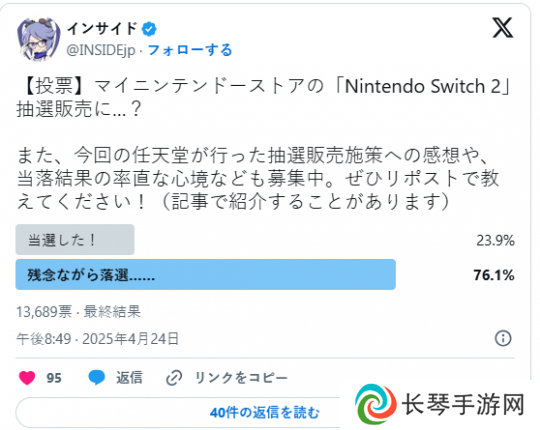540x430 pixels.
Task: Select the 残念ながら落選 poll result bar
Action: (206, 275)
